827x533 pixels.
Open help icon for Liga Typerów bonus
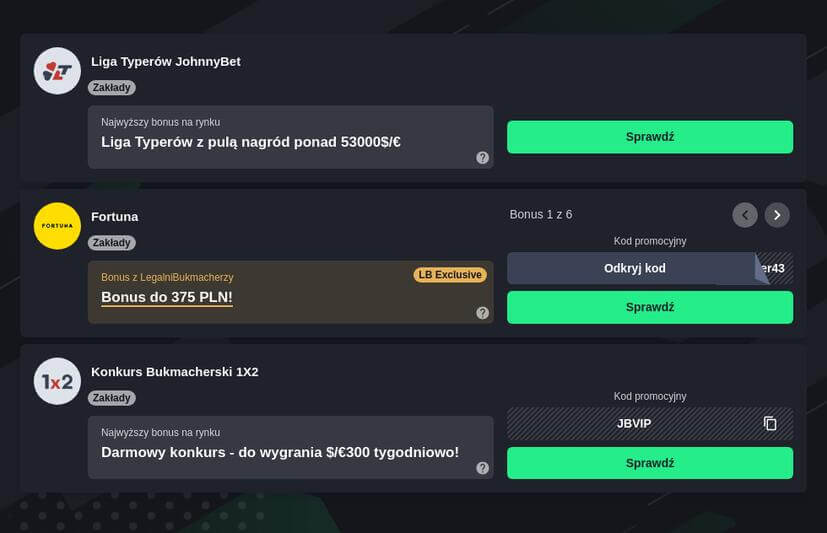click(482, 158)
